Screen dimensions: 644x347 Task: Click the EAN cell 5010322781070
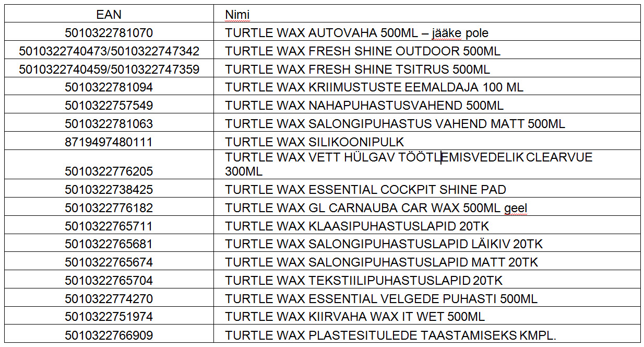(x=109, y=33)
